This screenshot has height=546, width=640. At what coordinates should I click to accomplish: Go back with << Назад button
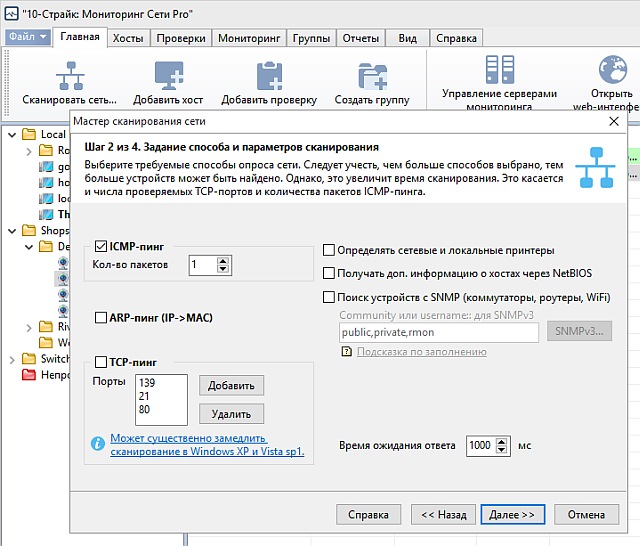coord(444,515)
